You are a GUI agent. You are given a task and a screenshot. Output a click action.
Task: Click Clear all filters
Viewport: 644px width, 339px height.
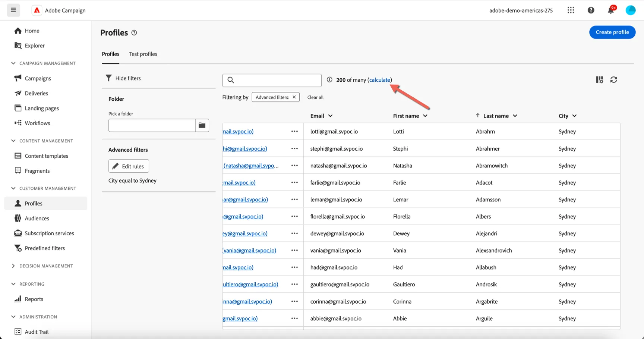point(315,97)
